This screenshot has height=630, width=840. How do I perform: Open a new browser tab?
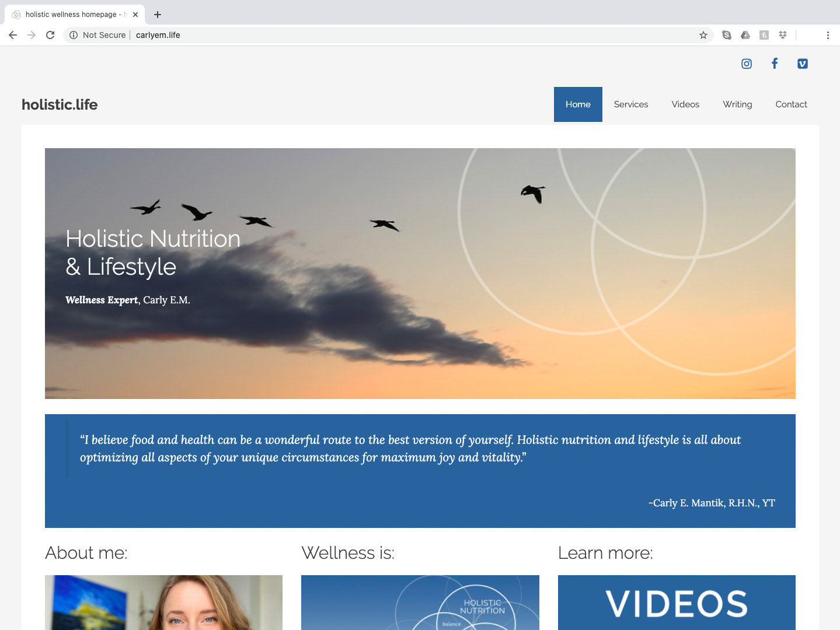click(158, 15)
